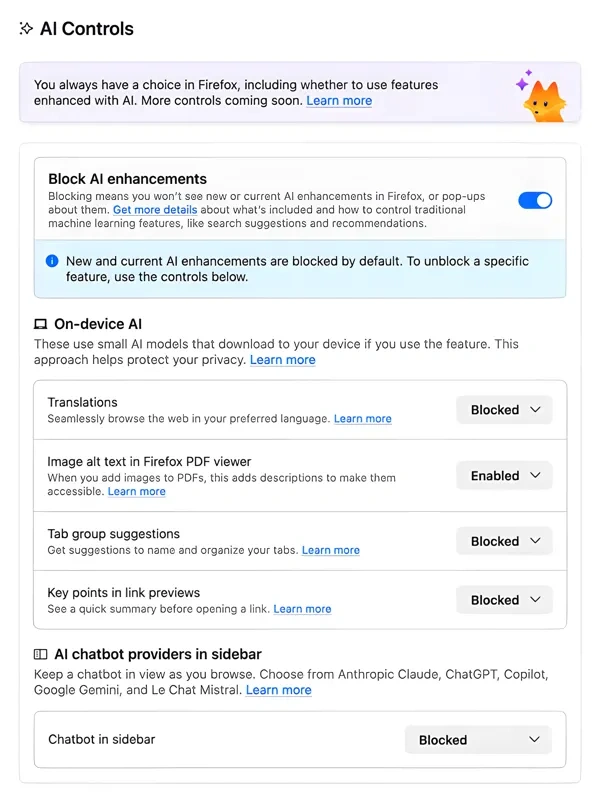The width and height of the screenshot is (603, 800).
Task: Disable the Block AI enhancements toggle
Action: [x=535, y=200]
